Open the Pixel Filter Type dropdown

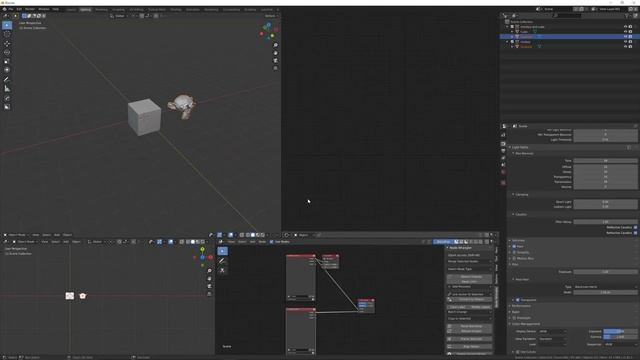click(x=605, y=287)
